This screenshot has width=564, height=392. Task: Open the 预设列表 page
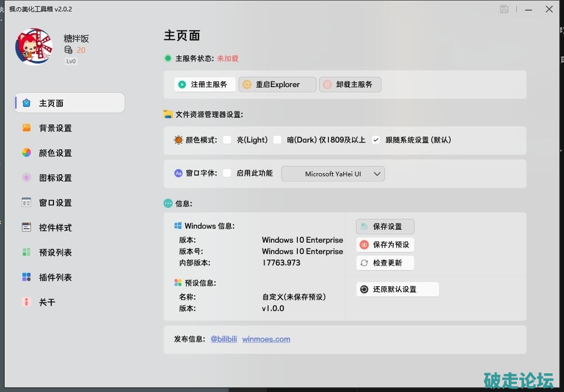click(55, 253)
